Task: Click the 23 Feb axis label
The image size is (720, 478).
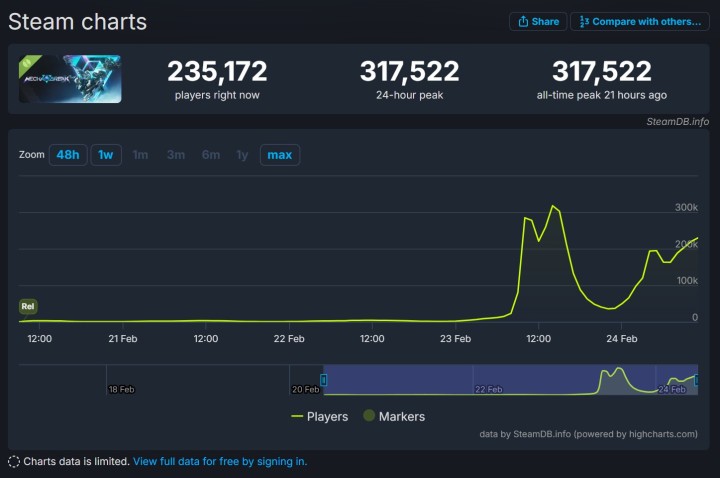Action: [x=456, y=339]
